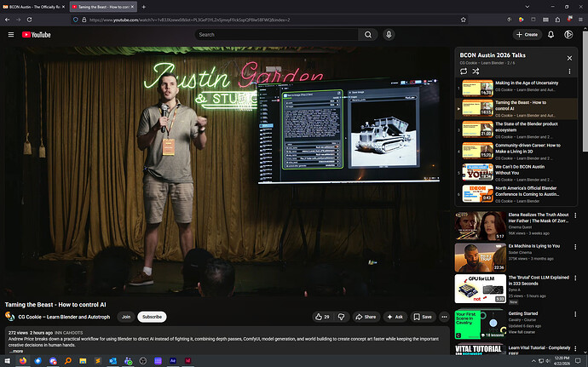Click the Ask button
Viewport: 588px width, 367px height.
(395, 317)
